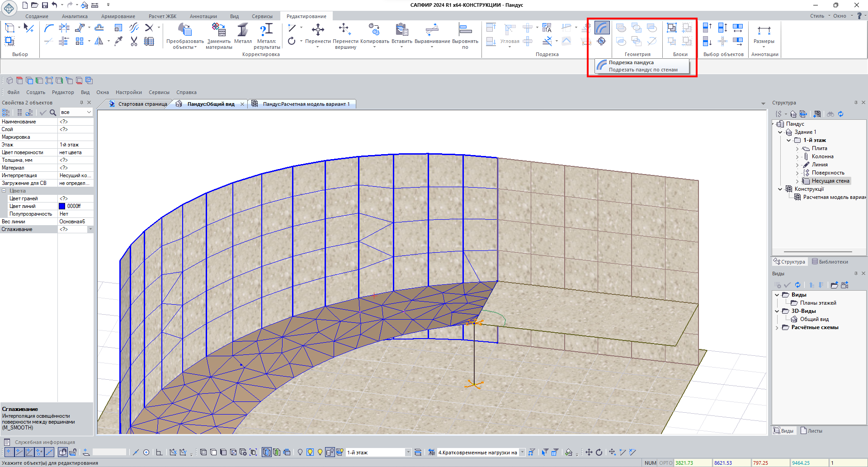Select Несущая стена in the structure tree

pos(830,181)
